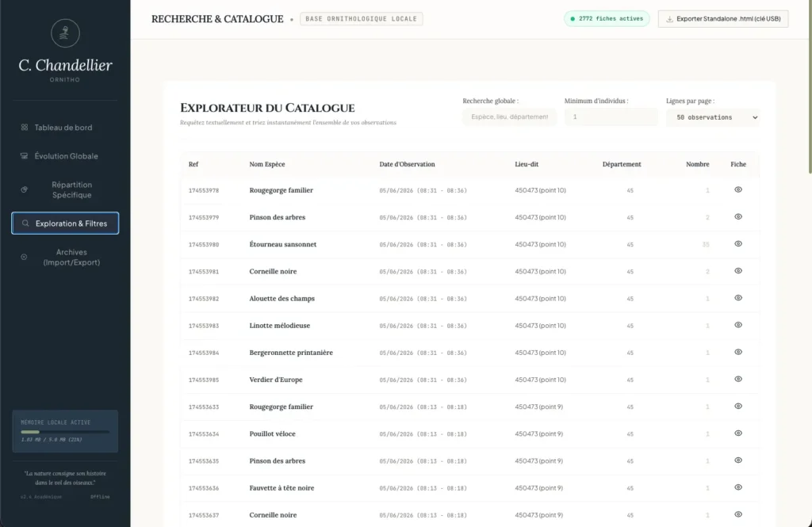
Task: Click the Répartition Spécifique pie icon
Action: pos(25,189)
